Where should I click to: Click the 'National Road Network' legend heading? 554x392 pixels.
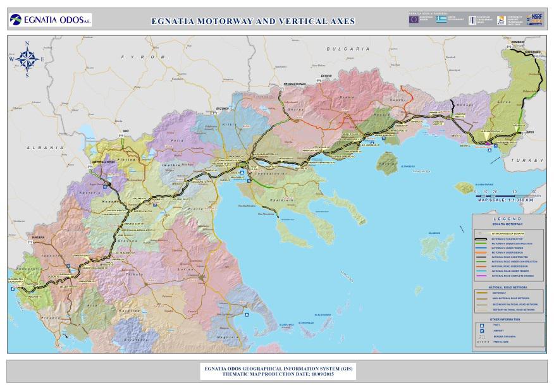pyautogui.click(x=508, y=287)
